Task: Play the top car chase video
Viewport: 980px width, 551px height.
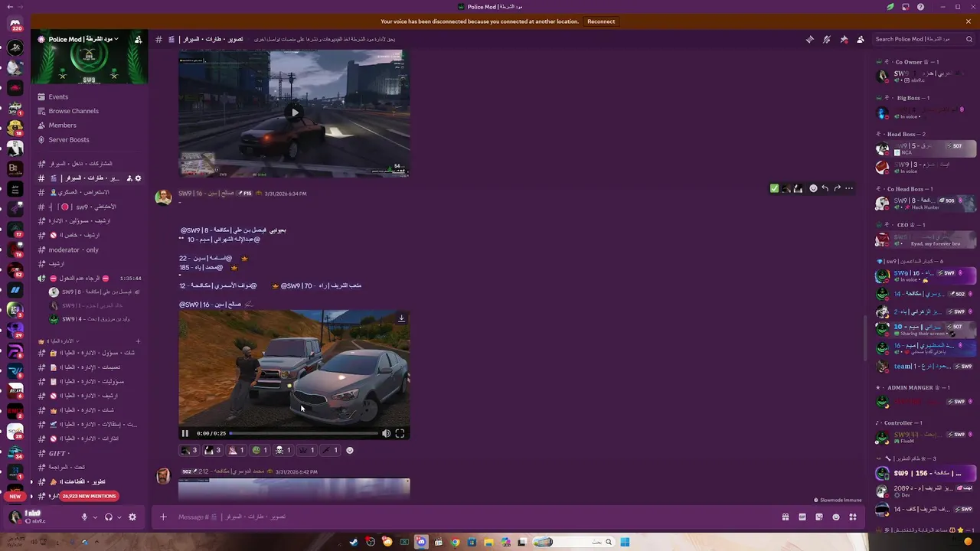Action: [x=294, y=112]
